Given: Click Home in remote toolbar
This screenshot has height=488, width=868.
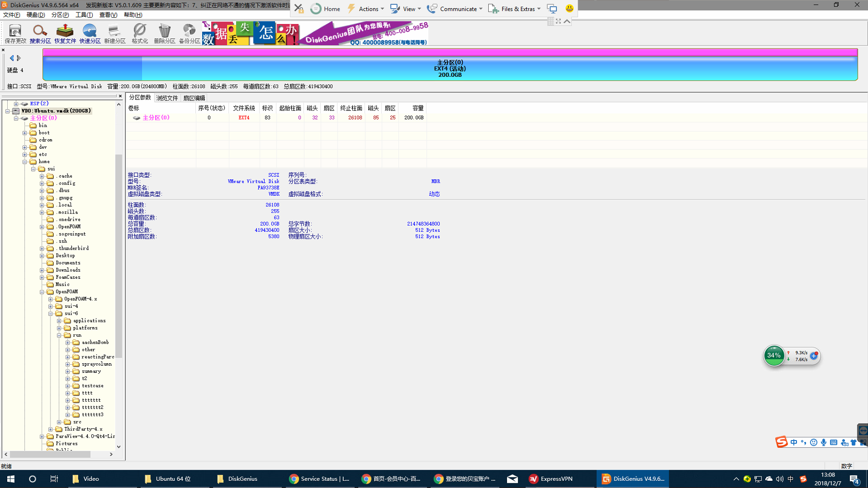Looking at the screenshot, I should [x=325, y=9].
